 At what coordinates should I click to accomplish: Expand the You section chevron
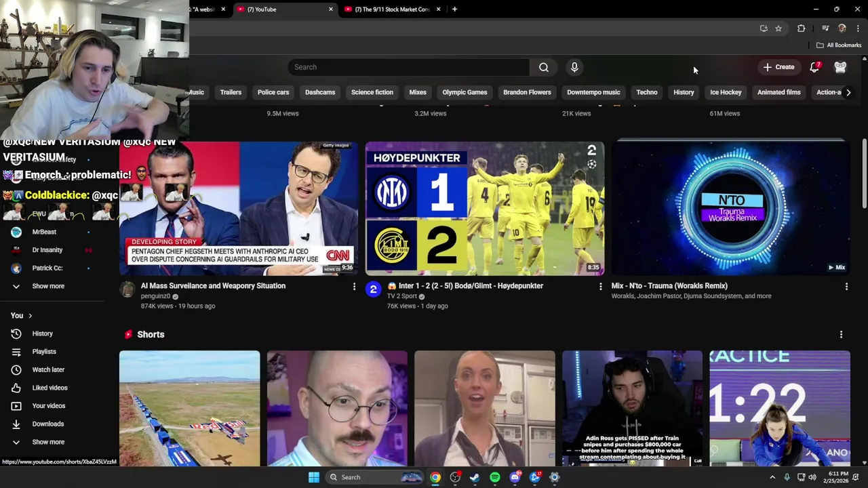[x=30, y=316]
